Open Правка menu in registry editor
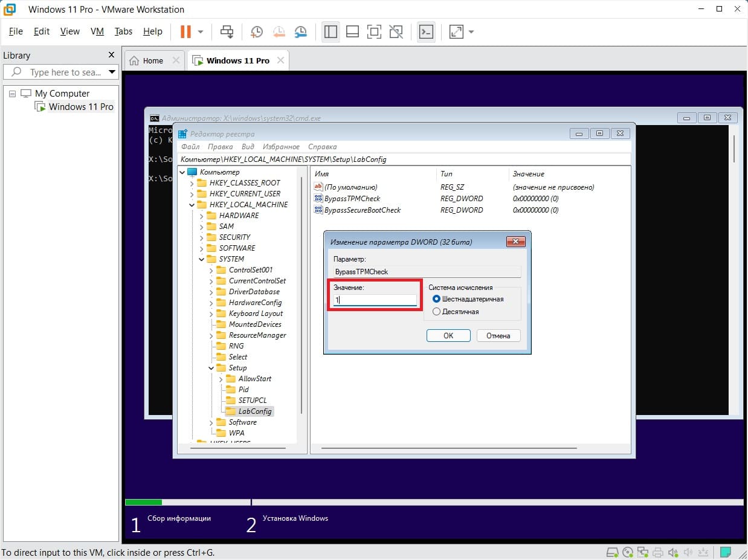Screen dimensions: 748x560 [x=221, y=147]
